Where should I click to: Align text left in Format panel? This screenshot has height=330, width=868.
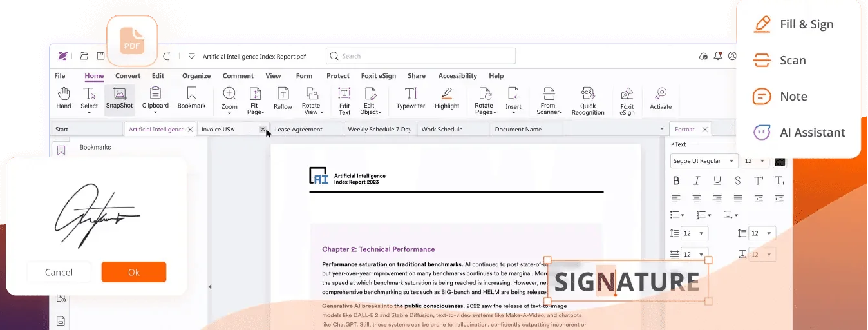676,199
